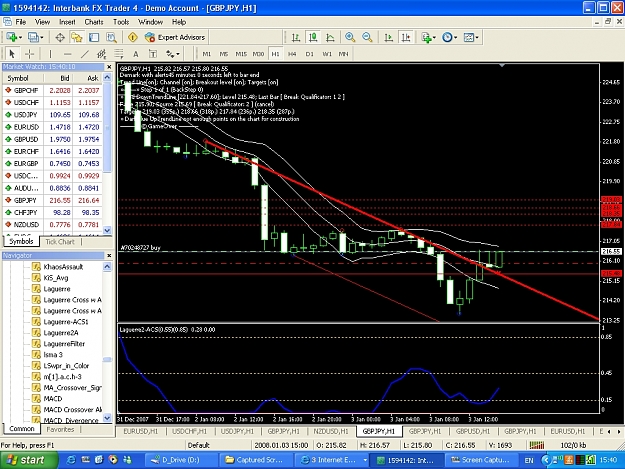Expand the Profiles dropdown arrow
Viewport: 625px width, 469px height.
tap(42, 38)
